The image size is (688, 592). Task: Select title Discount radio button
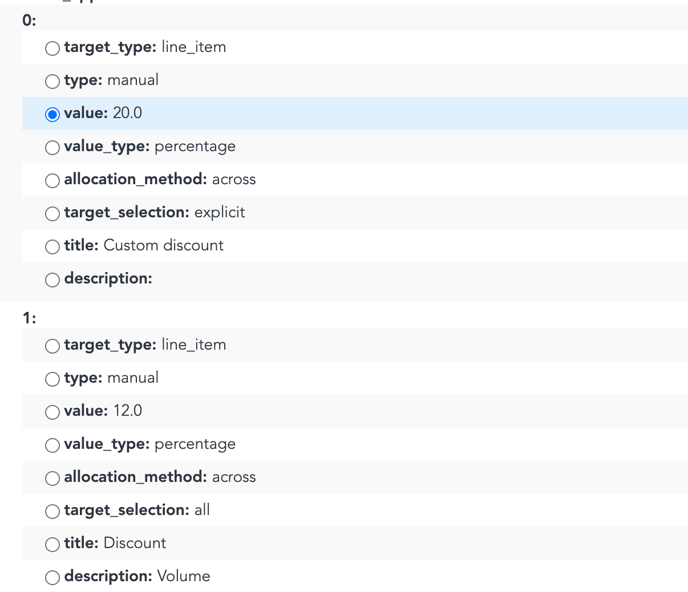[x=52, y=544]
